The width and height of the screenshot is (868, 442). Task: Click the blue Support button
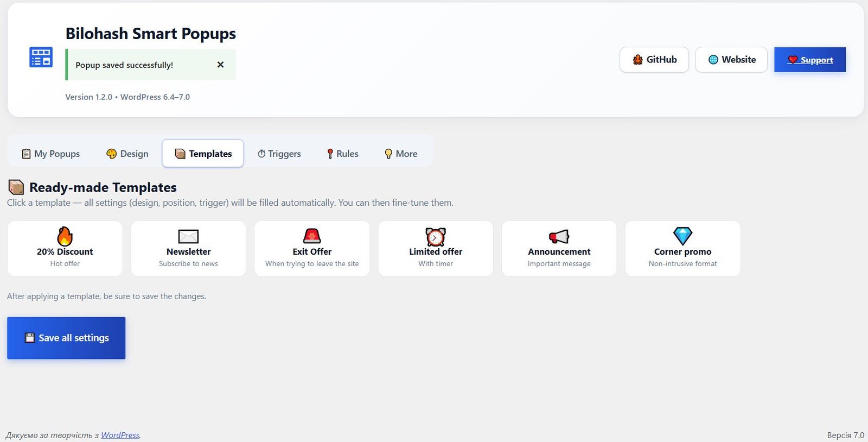810,60
